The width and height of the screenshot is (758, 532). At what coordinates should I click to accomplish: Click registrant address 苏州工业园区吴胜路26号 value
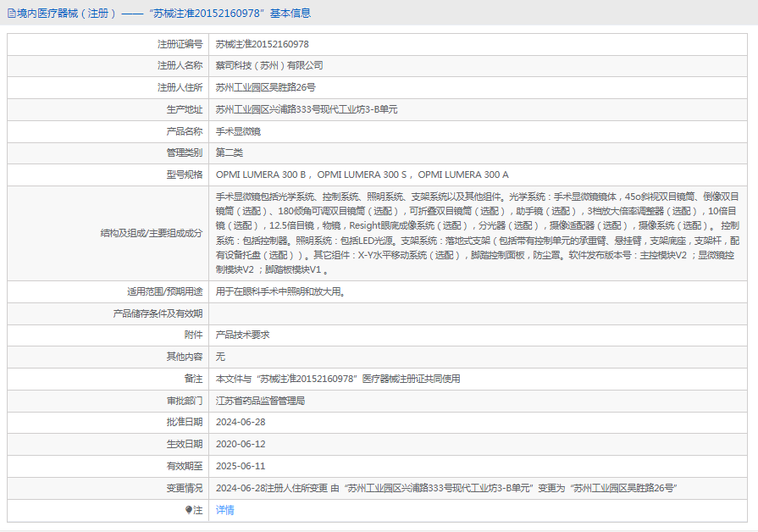[265, 87]
